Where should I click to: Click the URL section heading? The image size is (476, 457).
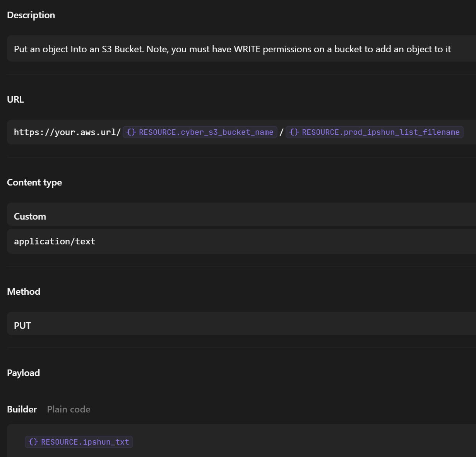click(15, 100)
